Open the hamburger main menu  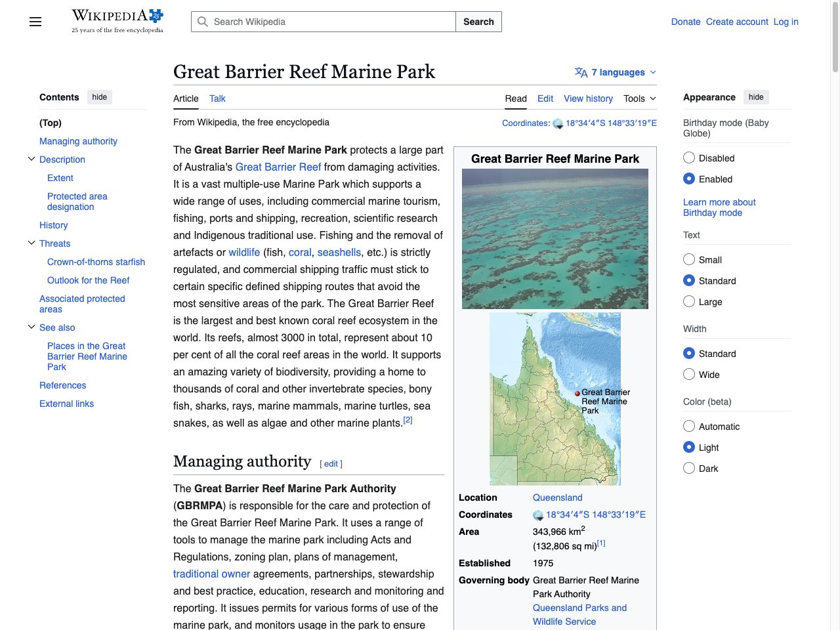click(x=35, y=22)
